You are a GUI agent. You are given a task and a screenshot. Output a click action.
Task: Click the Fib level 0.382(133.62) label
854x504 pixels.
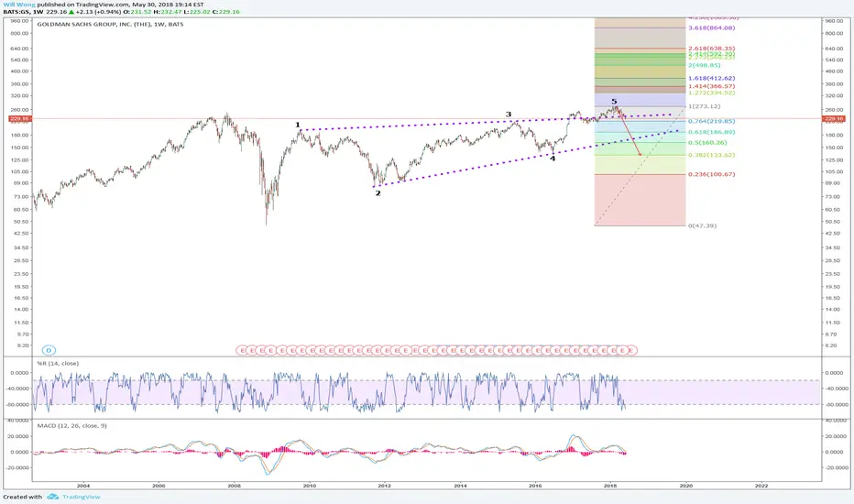click(711, 155)
